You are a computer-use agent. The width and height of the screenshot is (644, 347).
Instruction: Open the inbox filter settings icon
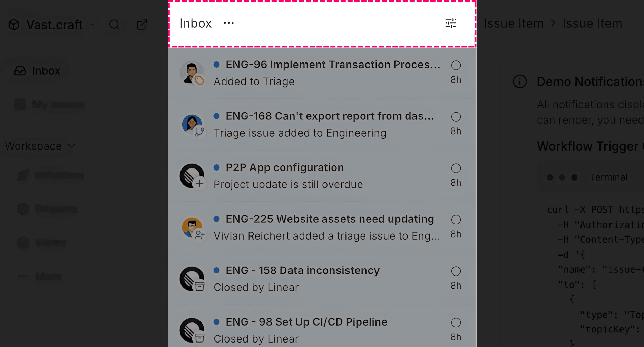click(450, 23)
